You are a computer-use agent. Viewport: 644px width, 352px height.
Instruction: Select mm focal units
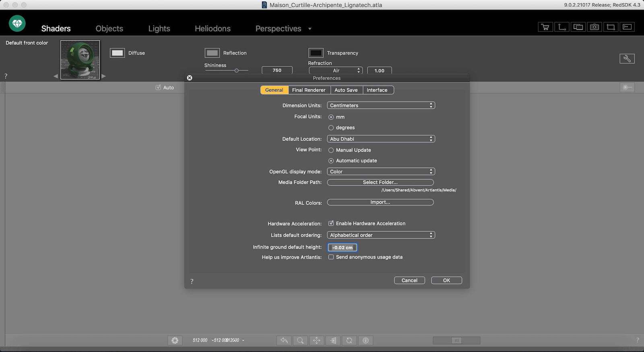(331, 117)
